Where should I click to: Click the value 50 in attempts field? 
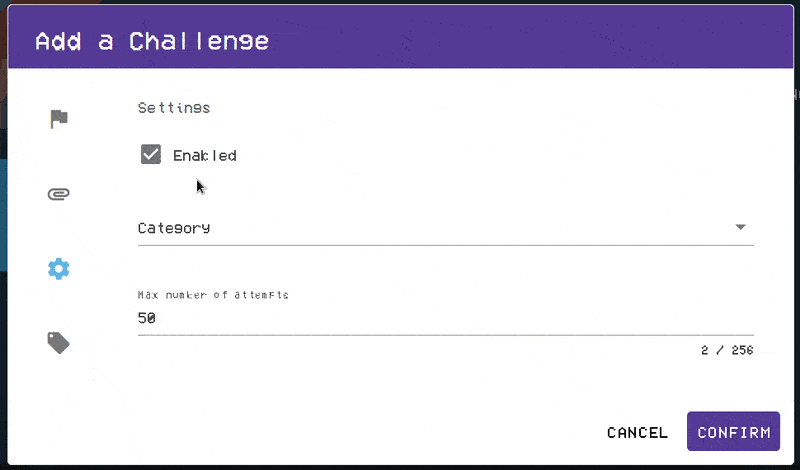(x=147, y=319)
